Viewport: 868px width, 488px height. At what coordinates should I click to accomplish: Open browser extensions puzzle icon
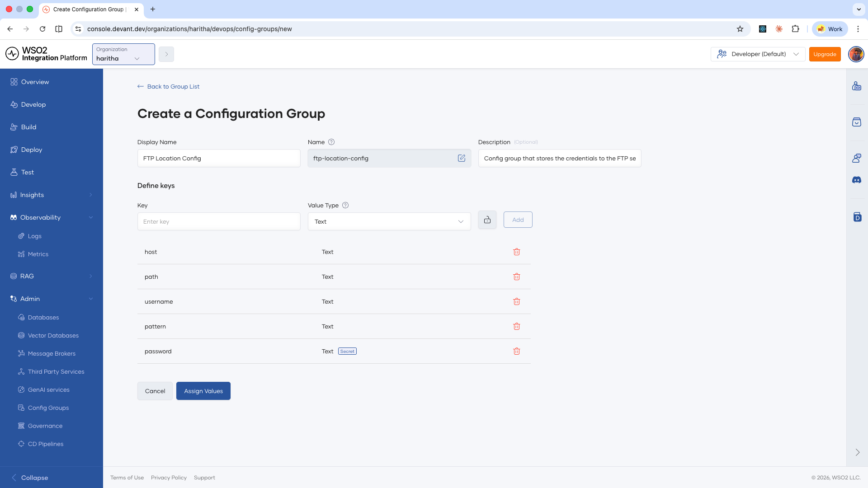pyautogui.click(x=796, y=29)
